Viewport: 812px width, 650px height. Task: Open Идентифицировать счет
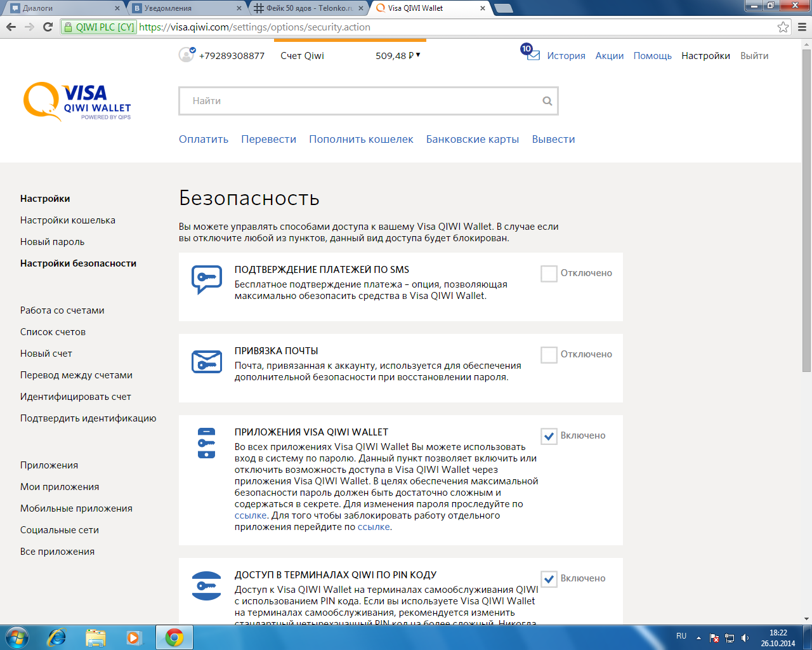point(75,397)
